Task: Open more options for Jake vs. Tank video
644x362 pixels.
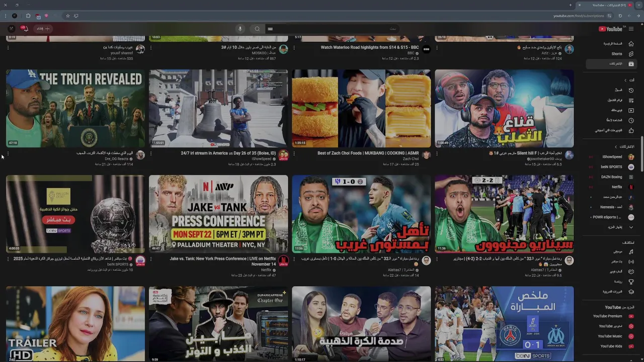Action: [151, 259]
